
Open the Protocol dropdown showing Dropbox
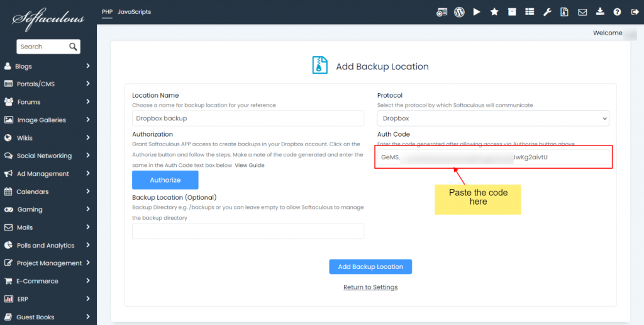click(x=493, y=118)
